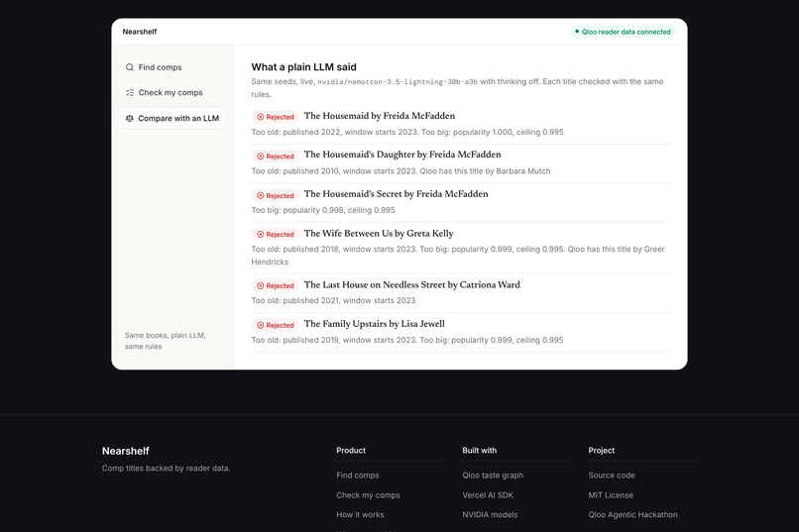Open the footer Find comps link
Image resolution: width=799 pixels, height=532 pixels.
[358, 475]
